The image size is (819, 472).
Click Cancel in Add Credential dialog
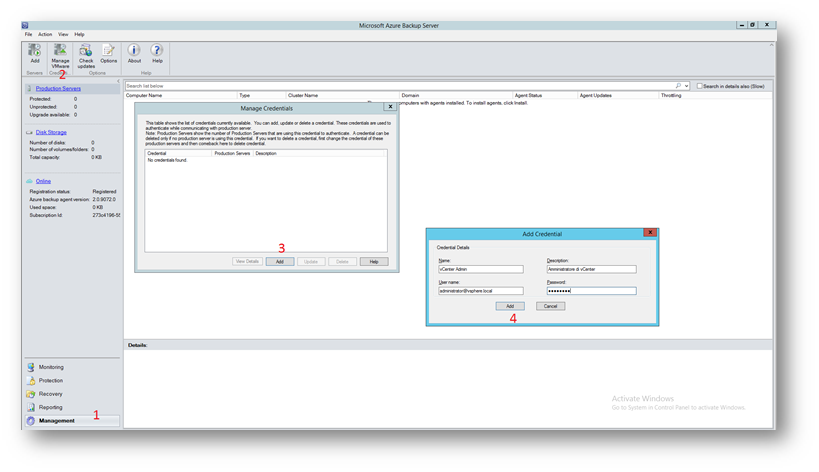[x=551, y=306]
